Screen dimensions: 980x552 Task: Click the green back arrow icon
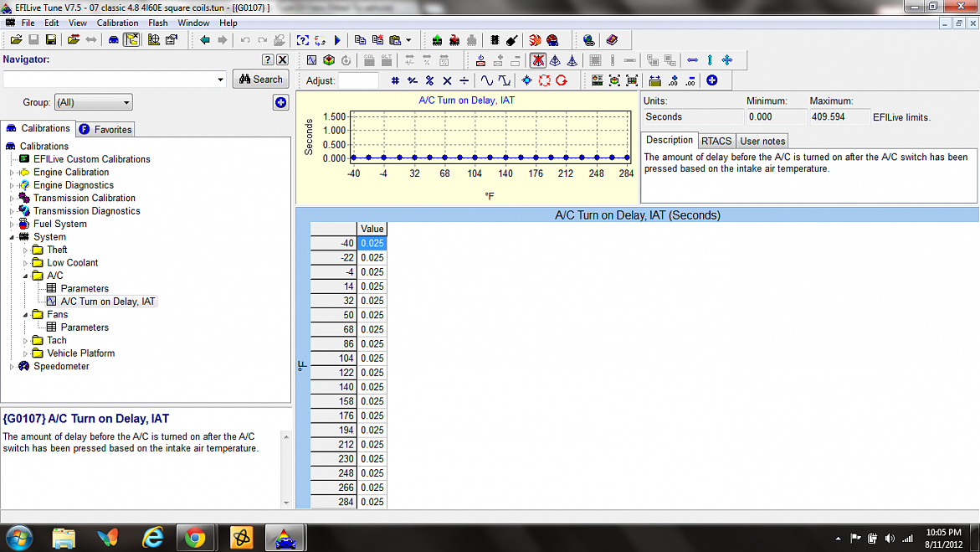click(x=205, y=40)
